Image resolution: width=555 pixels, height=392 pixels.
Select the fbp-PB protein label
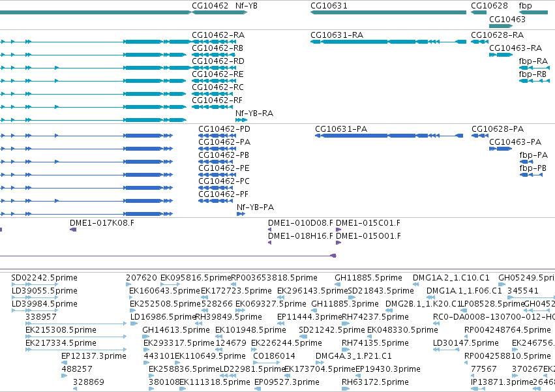tap(533, 168)
